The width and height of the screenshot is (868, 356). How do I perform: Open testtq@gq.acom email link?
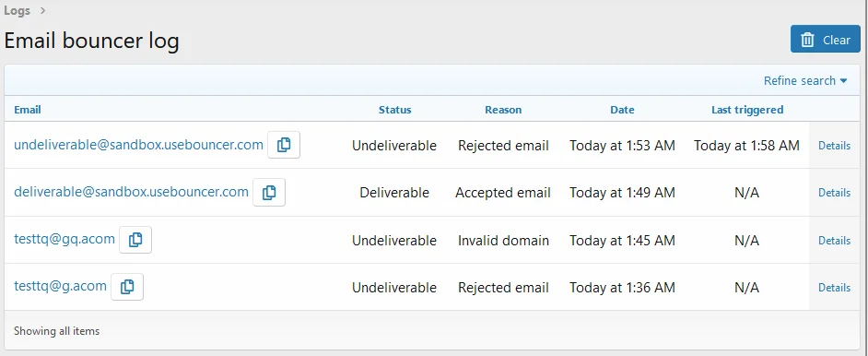point(65,239)
